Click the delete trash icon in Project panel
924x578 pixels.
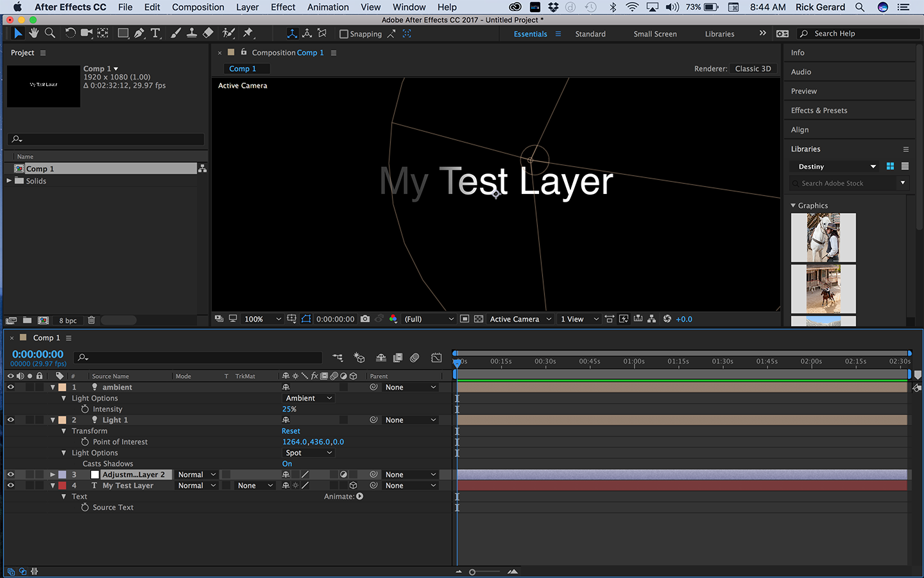pyautogui.click(x=91, y=320)
